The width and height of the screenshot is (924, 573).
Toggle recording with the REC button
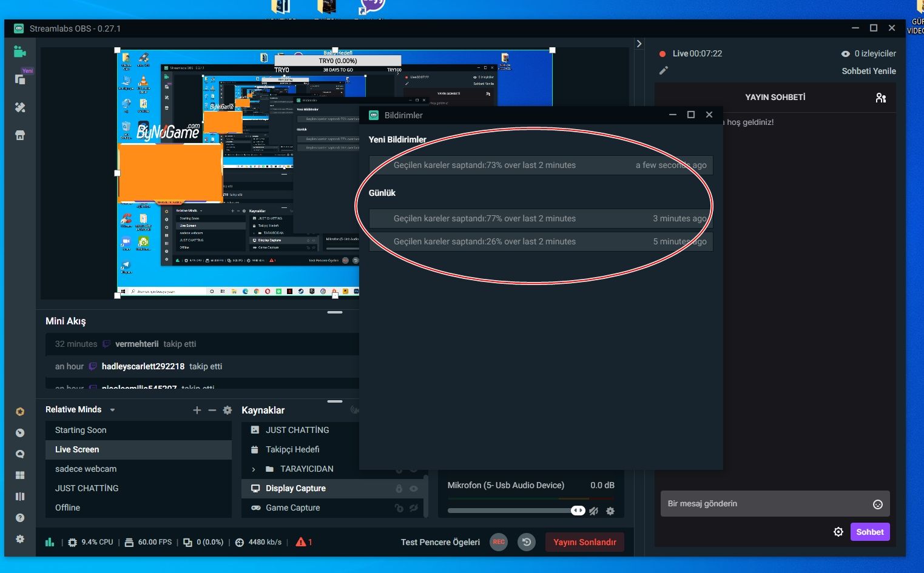499,542
